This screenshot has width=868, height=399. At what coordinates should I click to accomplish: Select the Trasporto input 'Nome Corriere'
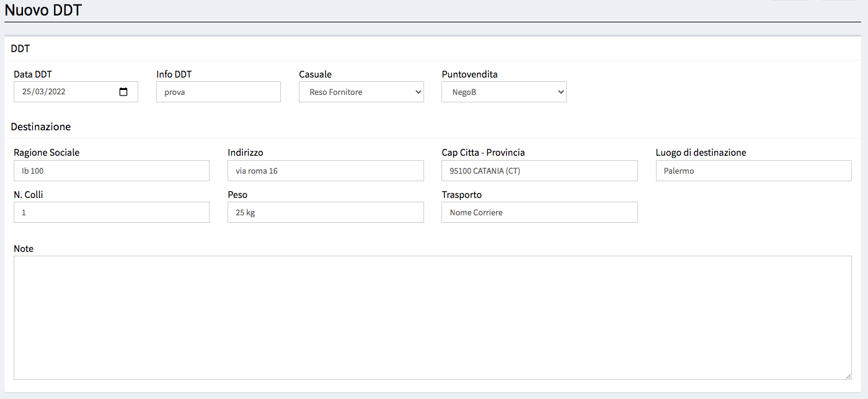pos(539,212)
